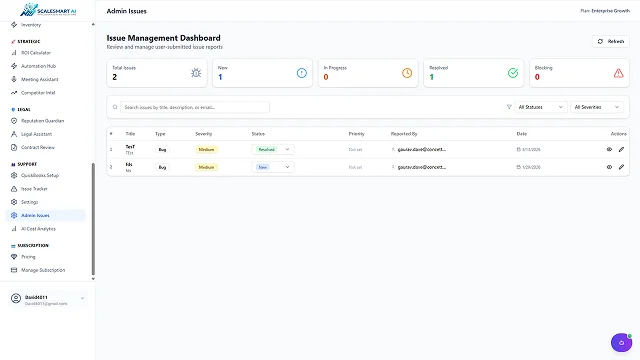This screenshot has height=360, width=640.
Task: Click reporter email in row 2
Action: [x=421, y=167]
